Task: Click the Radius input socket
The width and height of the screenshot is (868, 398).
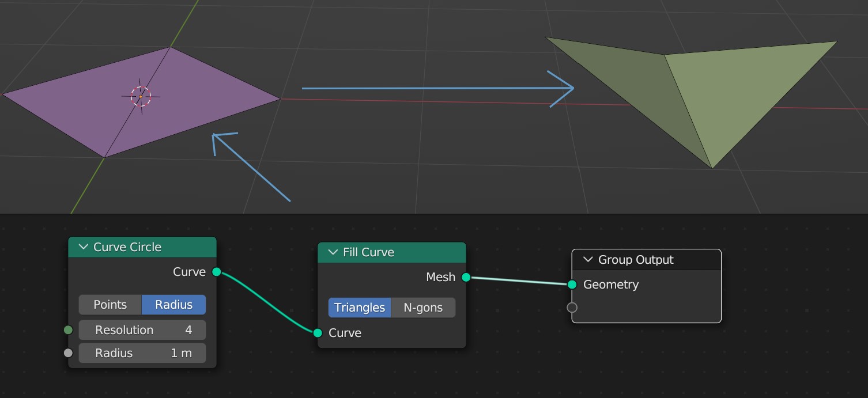Action: click(68, 353)
